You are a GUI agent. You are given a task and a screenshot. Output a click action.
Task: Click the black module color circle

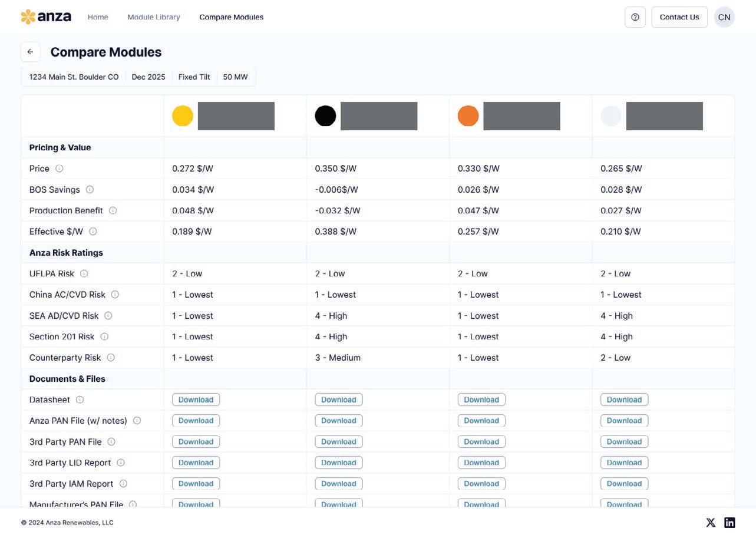[x=325, y=116]
